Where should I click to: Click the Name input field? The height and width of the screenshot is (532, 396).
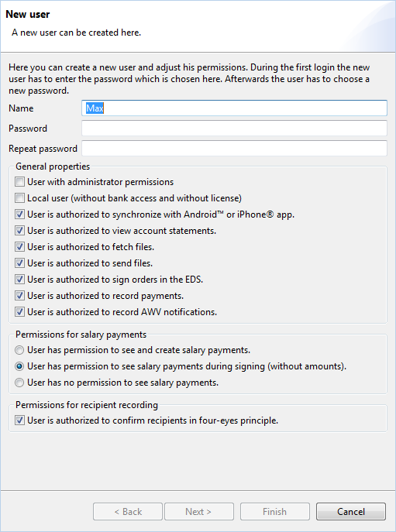tap(234, 108)
